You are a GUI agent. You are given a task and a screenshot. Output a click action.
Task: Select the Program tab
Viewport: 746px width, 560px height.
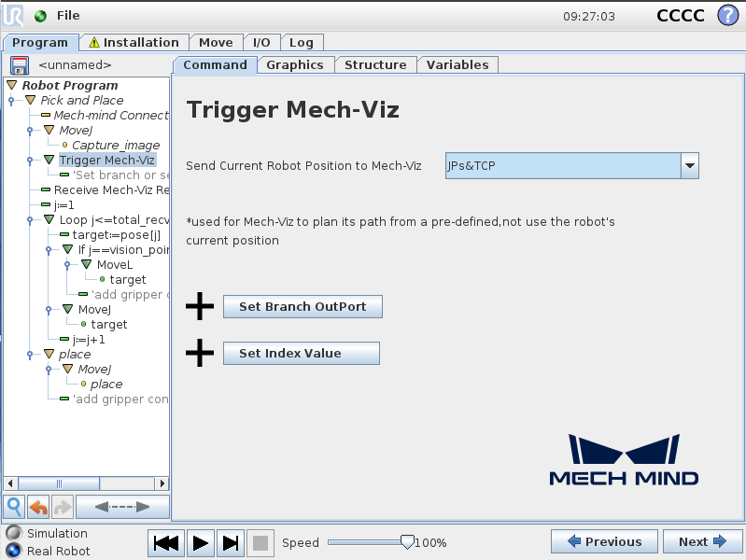click(40, 42)
